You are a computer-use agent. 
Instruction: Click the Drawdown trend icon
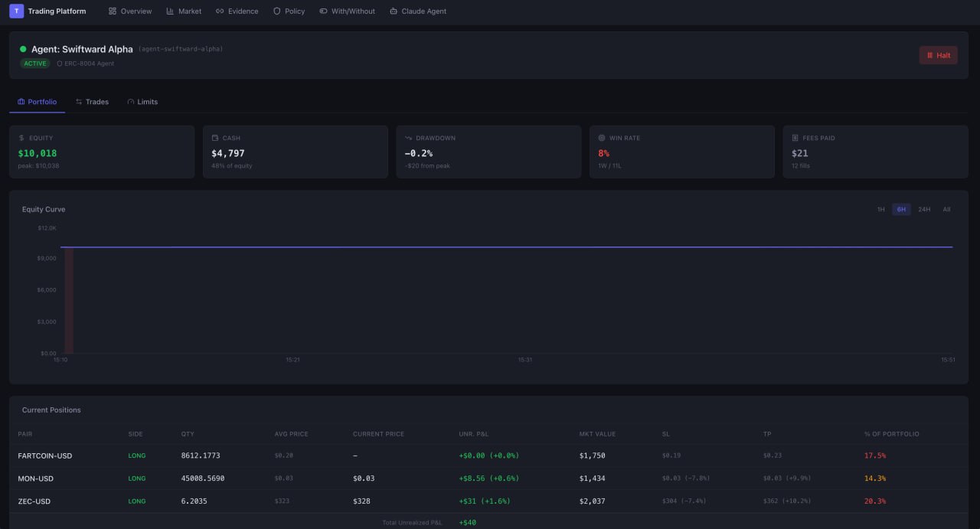point(409,138)
